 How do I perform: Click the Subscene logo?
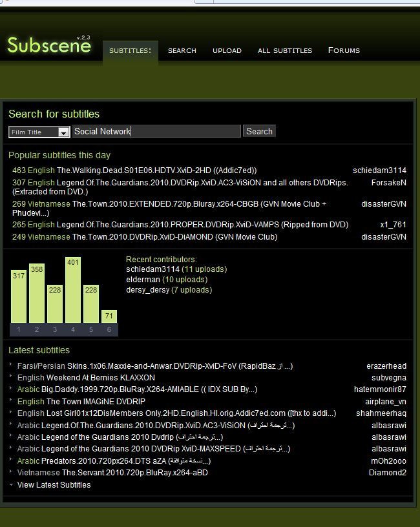tap(48, 45)
